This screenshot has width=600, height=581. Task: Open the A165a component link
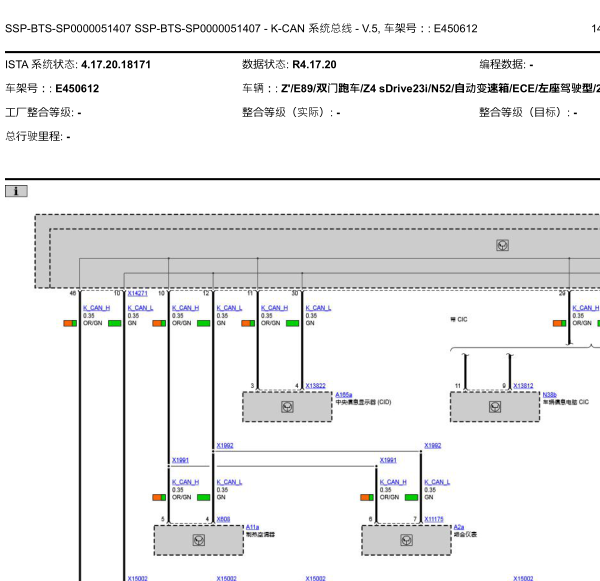[x=344, y=395]
